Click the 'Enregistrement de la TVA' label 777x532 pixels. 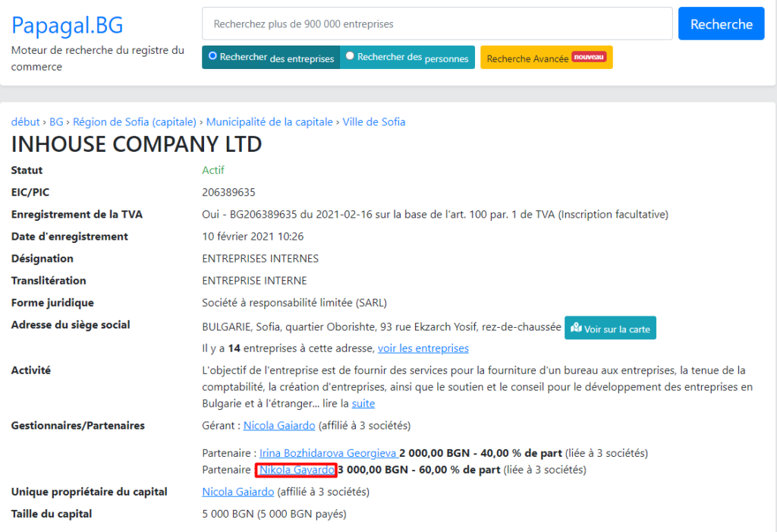(x=77, y=215)
